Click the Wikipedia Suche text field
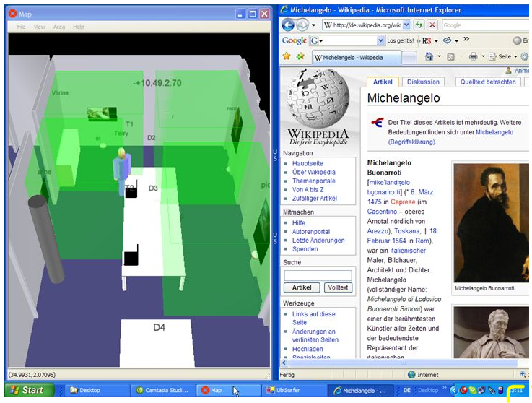This screenshot has width=532, height=403. click(x=318, y=275)
